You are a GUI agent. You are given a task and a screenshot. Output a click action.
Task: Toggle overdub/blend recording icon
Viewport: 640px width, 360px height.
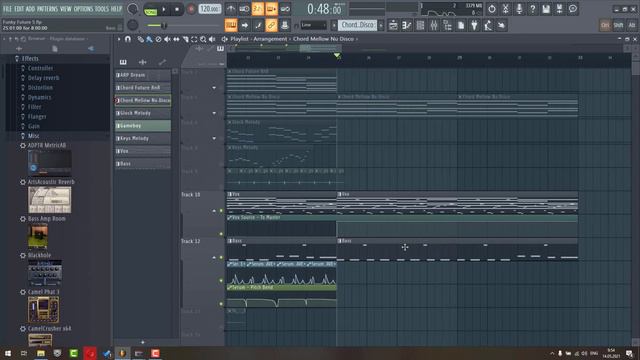point(271,9)
